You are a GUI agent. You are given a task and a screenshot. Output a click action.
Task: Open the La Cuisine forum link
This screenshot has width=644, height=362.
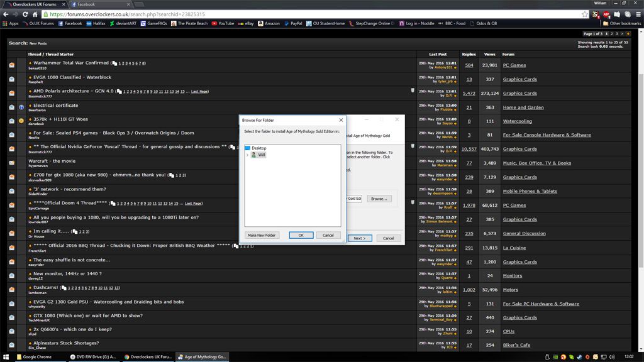click(514, 248)
